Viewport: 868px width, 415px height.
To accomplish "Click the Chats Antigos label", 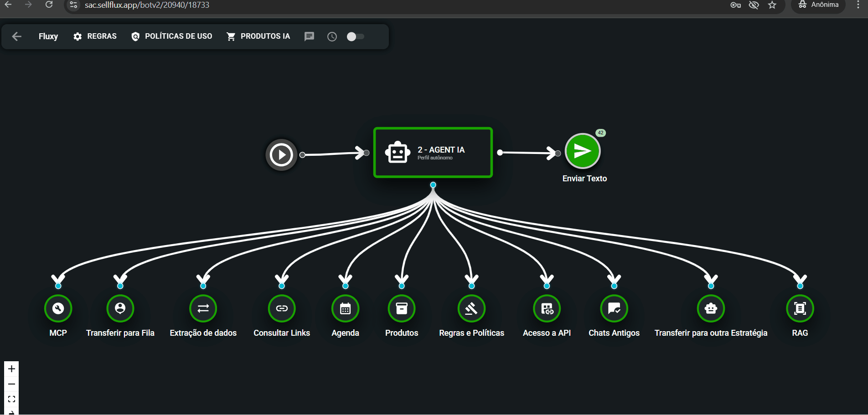I will pos(614,333).
